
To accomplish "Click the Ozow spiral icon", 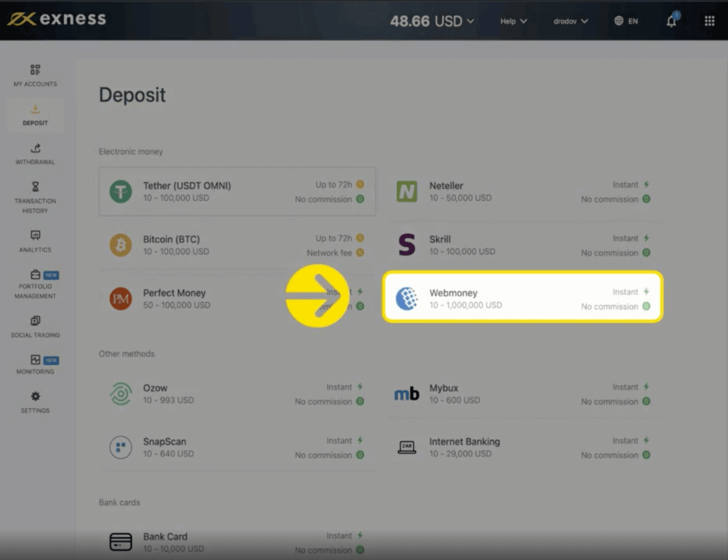I will 121,394.
